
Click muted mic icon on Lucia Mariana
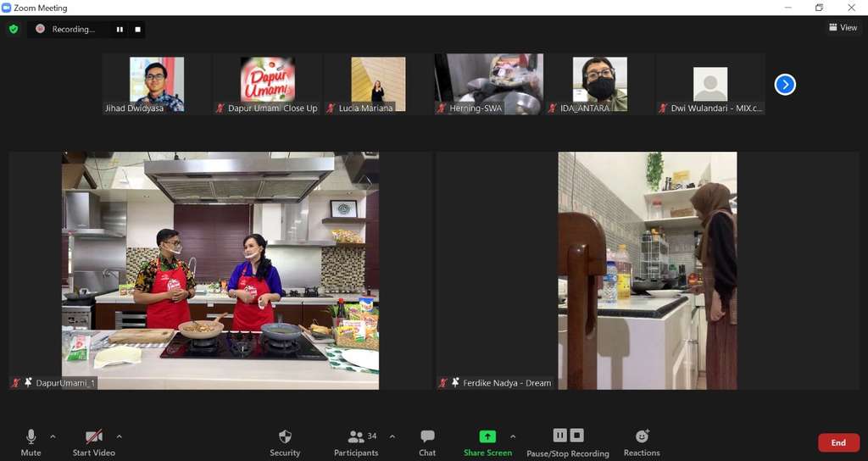point(331,108)
